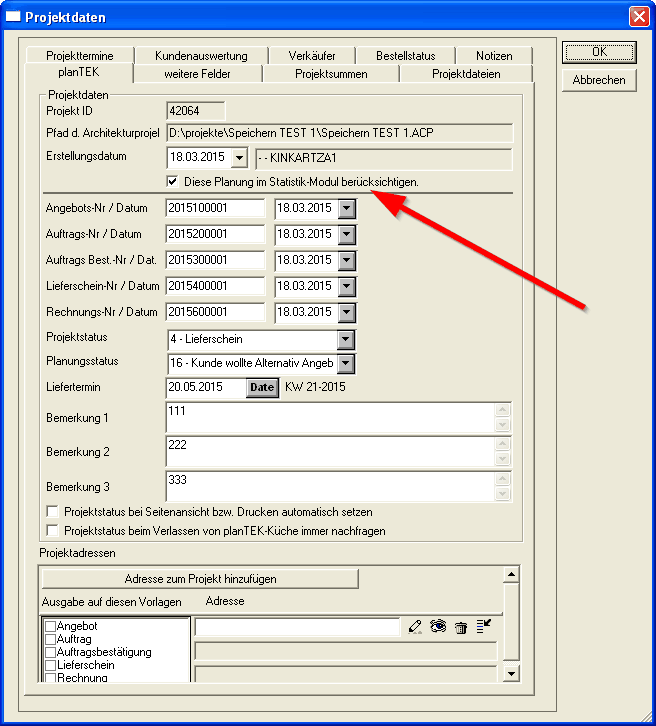Open the Bestellstatus tab
The image size is (656, 726).
(405, 56)
